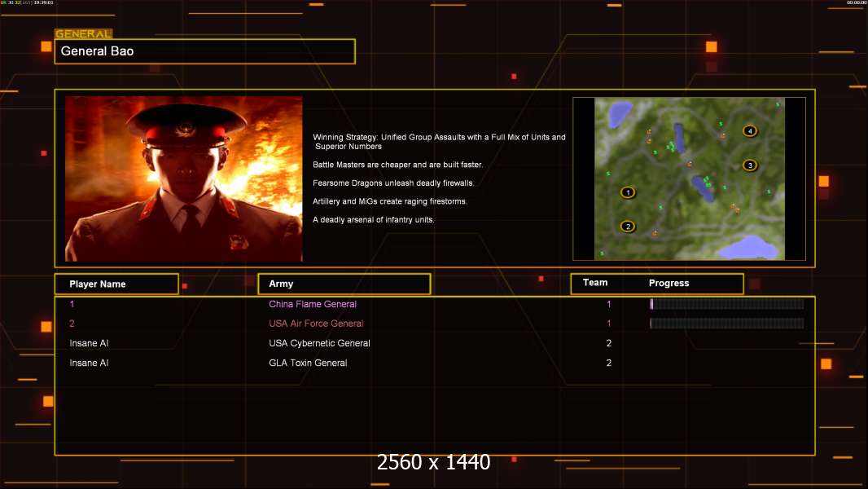
Task: Click the team number for USA Cybernetic General
Action: 609,343
